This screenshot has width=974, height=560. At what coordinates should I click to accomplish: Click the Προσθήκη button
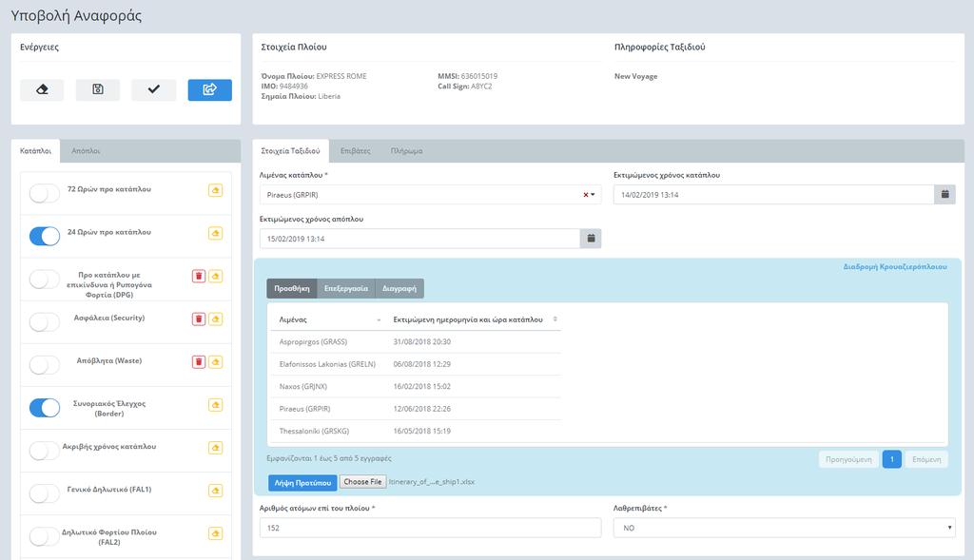coord(292,288)
